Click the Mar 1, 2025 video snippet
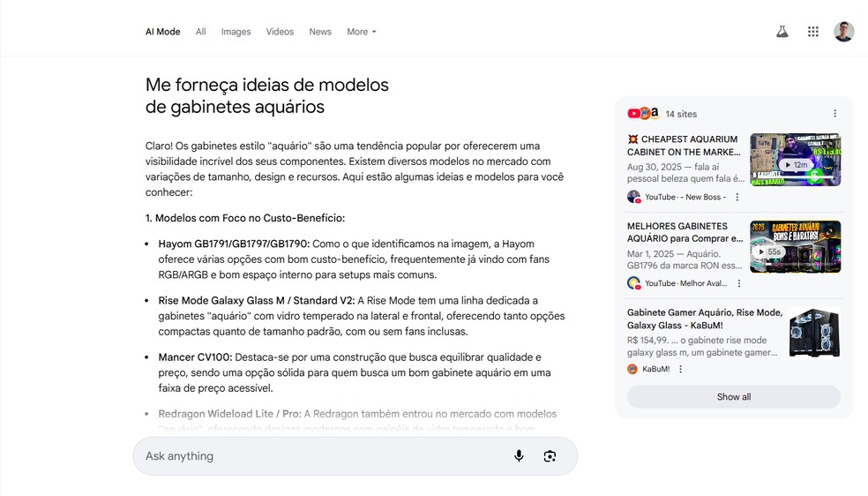This screenshot has height=496, width=868. tap(685, 259)
